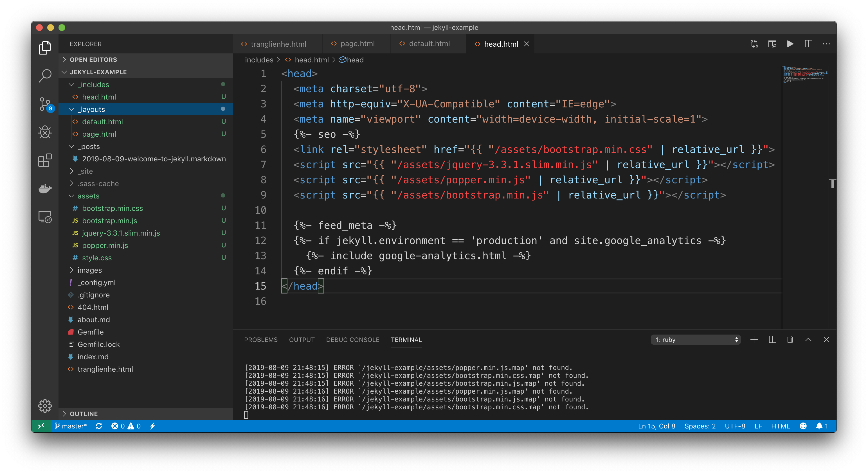
Task: Switch to the default.html editor tab
Action: 429,44
